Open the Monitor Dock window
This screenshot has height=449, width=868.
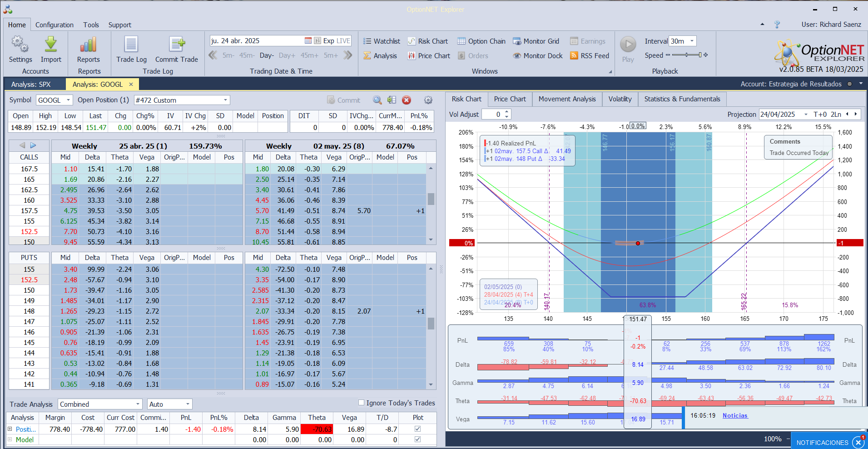pyautogui.click(x=538, y=56)
